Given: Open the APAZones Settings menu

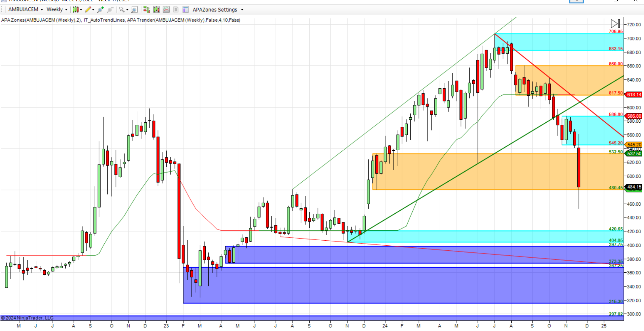Looking at the screenshot, I should (x=215, y=10).
